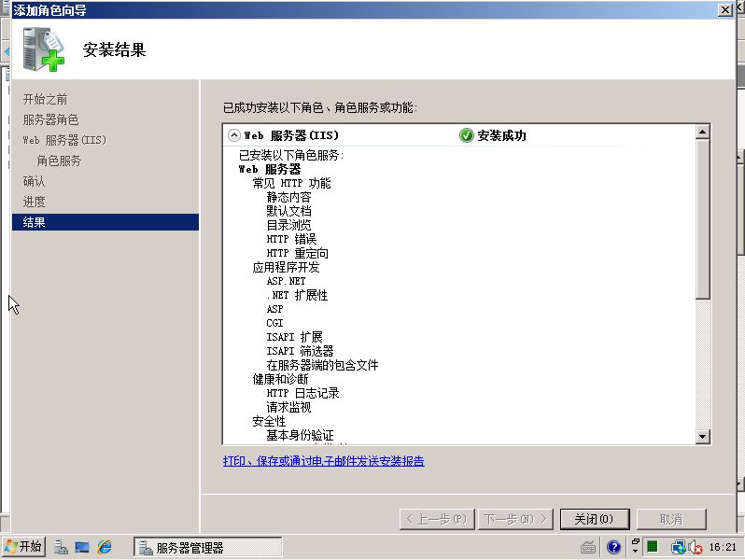
Task: Switch to 服务器管理器 taskbar button
Action: [x=207, y=547]
